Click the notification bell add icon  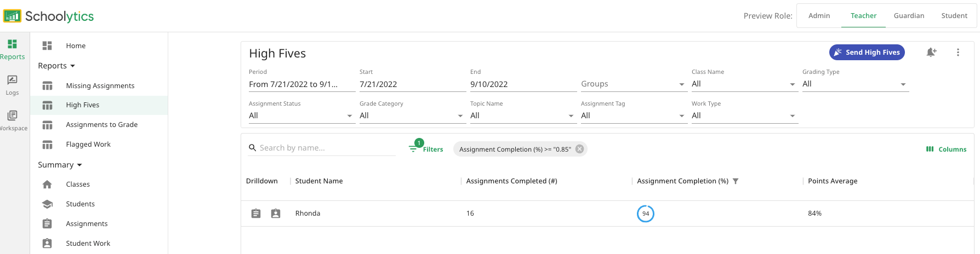coord(931,53)
